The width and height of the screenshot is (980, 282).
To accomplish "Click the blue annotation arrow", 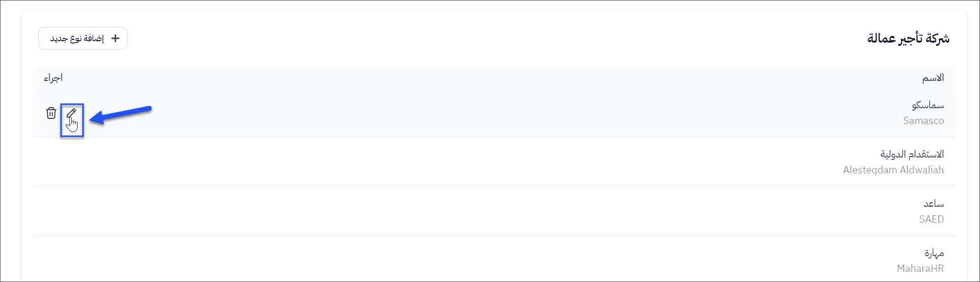I will (122, 114).
